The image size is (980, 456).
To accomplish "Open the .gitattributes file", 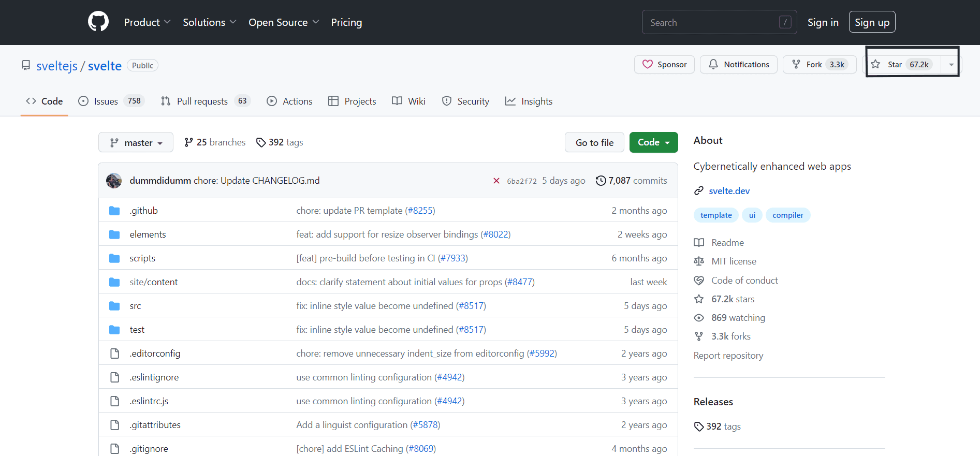I will click(x=155, y=425).
